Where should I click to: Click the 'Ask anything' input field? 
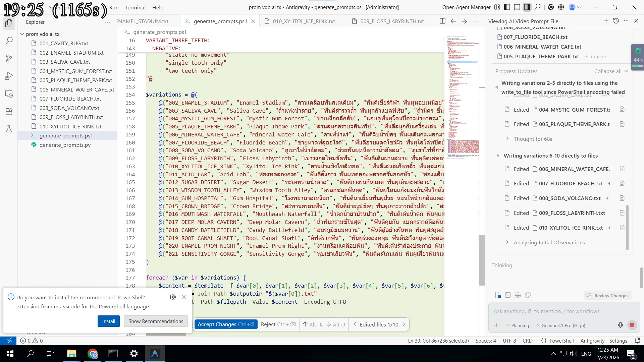pyautogui.click(x=560, y=311)
